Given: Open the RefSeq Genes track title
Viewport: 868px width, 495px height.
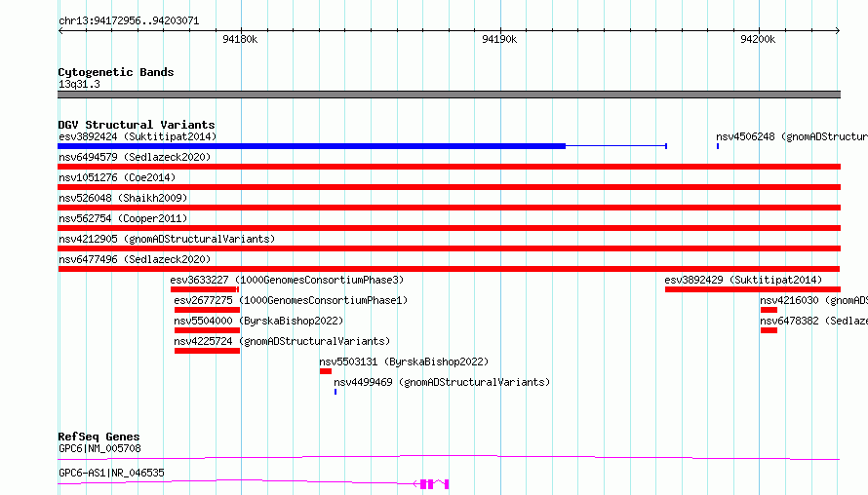Looking at the screenshot, I should point(99,437).
